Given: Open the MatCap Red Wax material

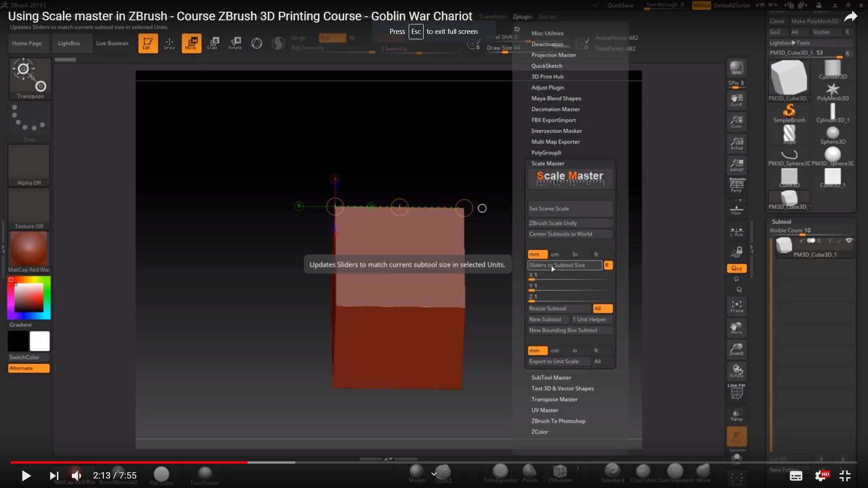Looking at the screenshot, I should click(x=29, y=253).
